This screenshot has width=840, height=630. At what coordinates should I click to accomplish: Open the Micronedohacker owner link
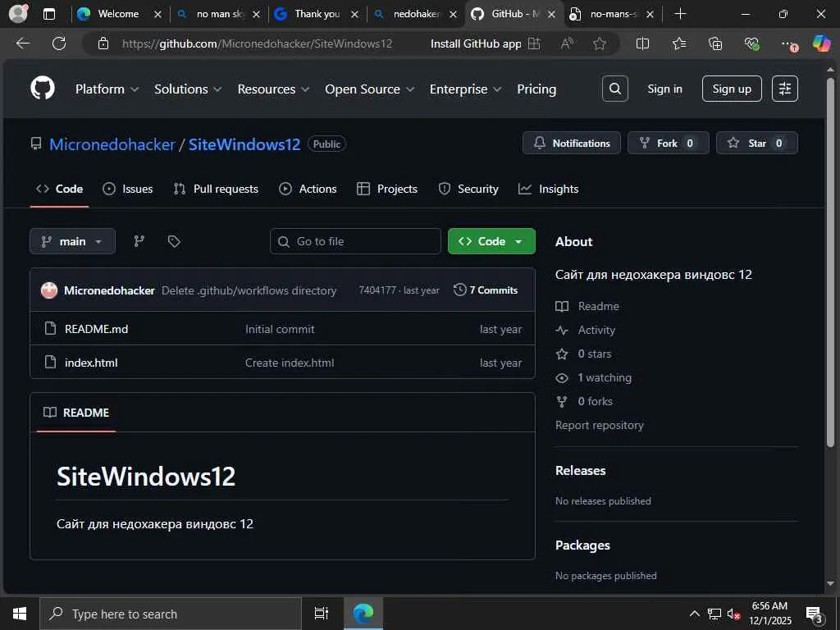(x=112, y=144)
